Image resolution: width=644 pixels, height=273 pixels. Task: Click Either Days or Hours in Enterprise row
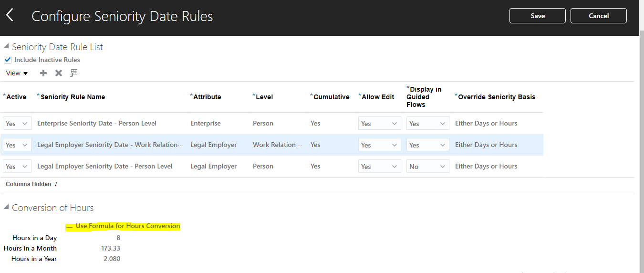(486, 123)
